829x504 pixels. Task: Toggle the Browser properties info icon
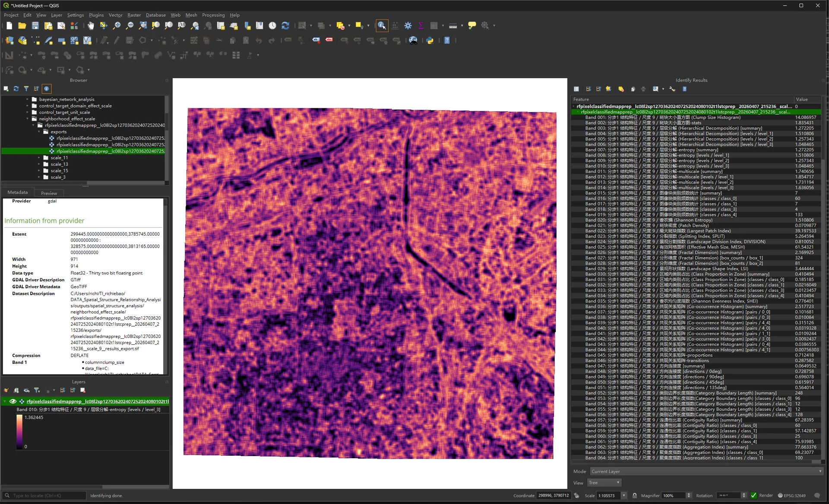[x=47, y=89]
